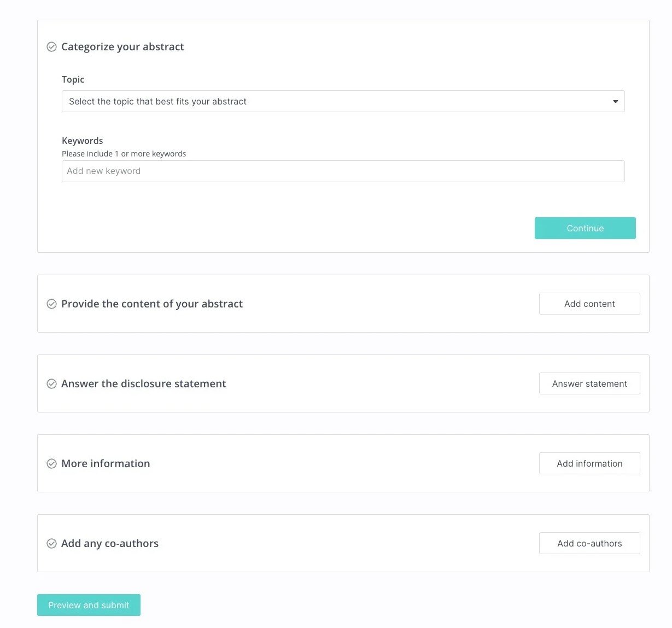
Task: Click the Preview and submit button
Action: 89,605
